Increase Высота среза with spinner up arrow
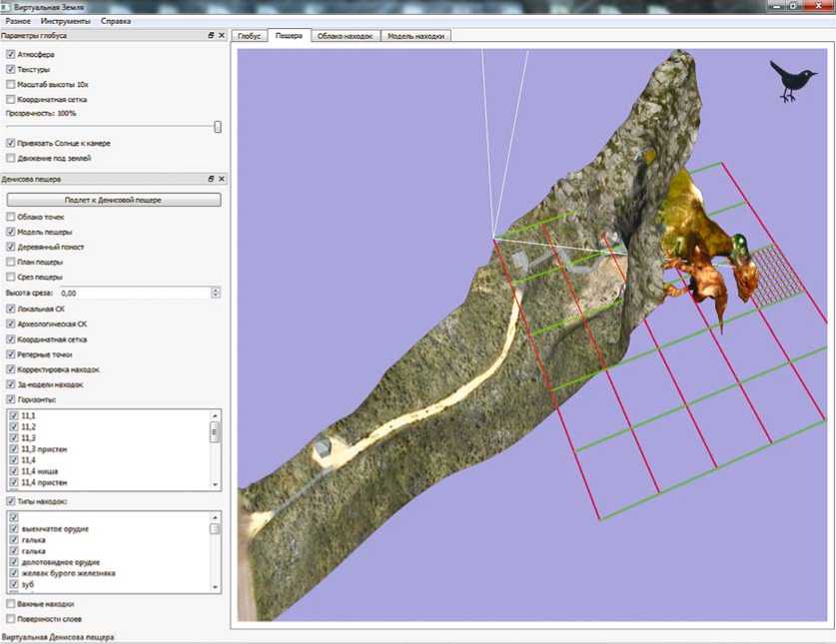This screenshot has height=644, width=836. coord(216,291)
